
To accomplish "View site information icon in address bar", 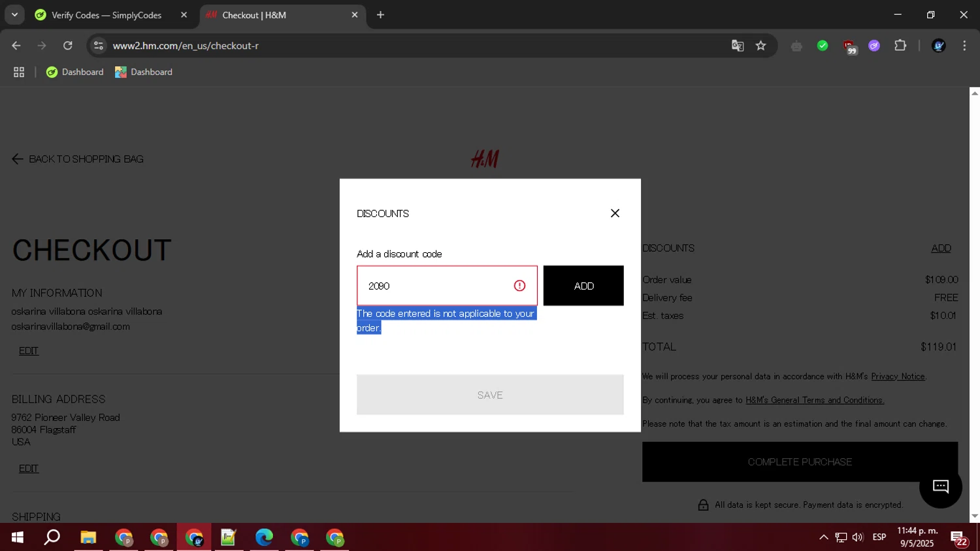I will (99, 46).
